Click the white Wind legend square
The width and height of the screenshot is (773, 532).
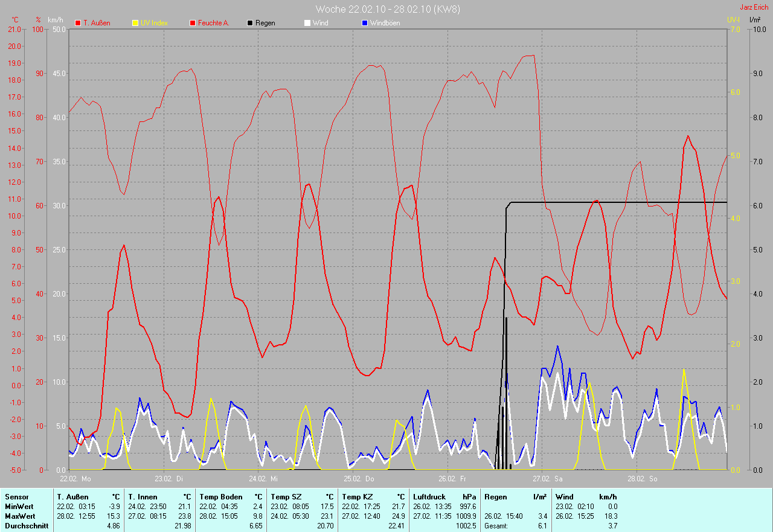307,23
